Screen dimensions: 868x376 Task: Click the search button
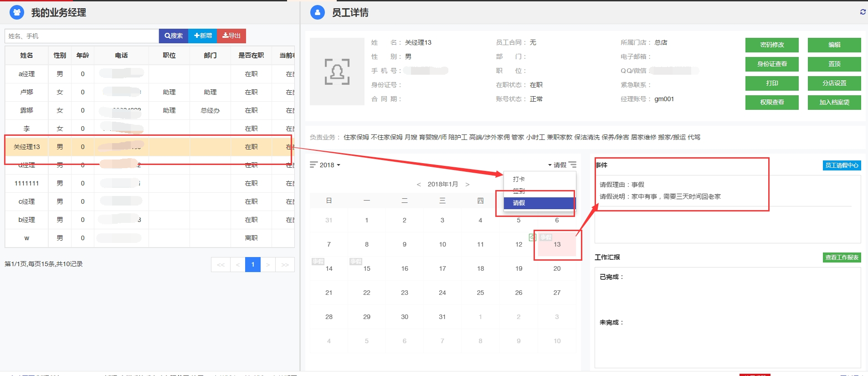[174, 36]
